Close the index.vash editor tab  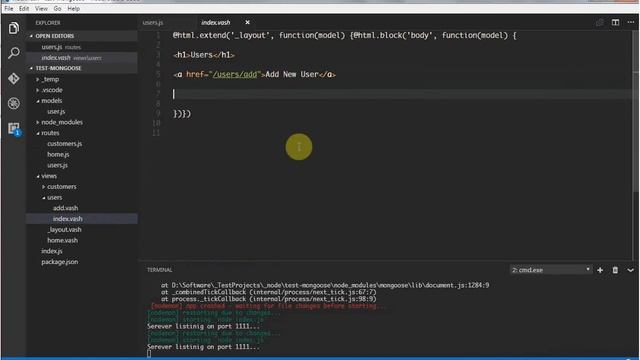point(247,22)
